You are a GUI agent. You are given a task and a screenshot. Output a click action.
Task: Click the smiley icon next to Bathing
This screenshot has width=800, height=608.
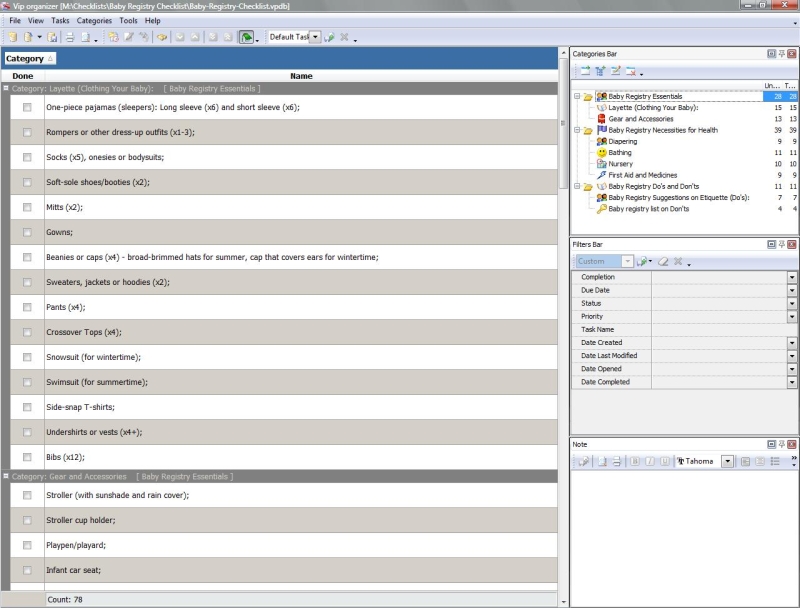click(x=602, y=153)
